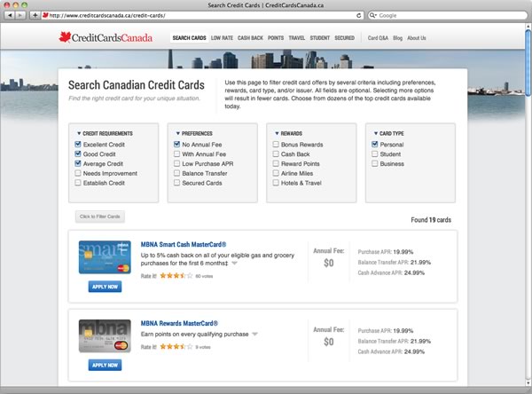Check the Student card type checkbox
Viewport: 532px width, 394px height.
[x=375, y=154]
